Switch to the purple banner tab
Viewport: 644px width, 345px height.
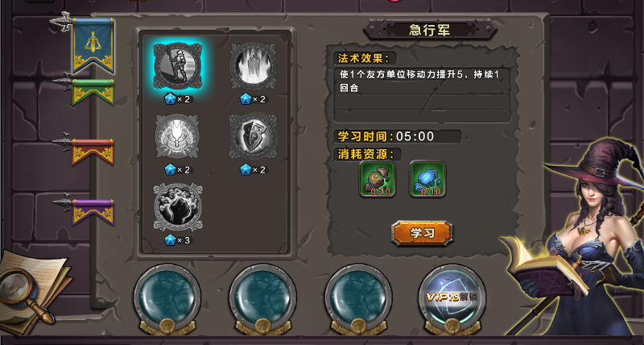coord(93,212)
